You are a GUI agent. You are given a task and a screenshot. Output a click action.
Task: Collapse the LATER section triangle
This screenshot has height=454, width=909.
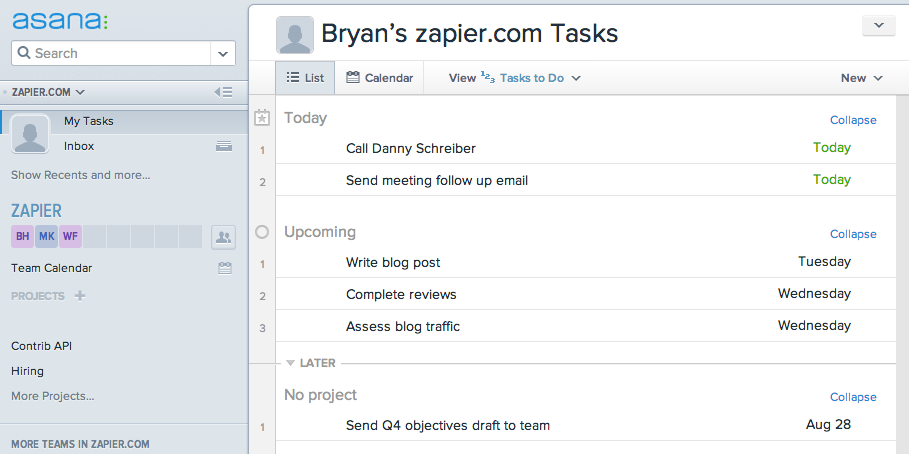coord(290,363)
